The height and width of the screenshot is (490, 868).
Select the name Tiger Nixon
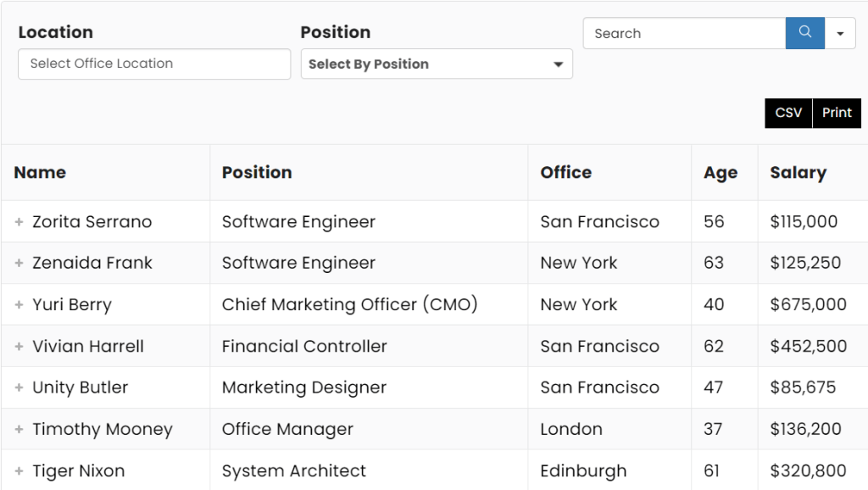click(x=79, y=471)
